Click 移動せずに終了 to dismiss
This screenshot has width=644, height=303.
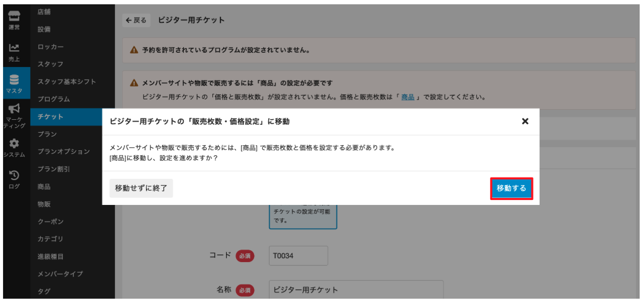tap(141, 188)
